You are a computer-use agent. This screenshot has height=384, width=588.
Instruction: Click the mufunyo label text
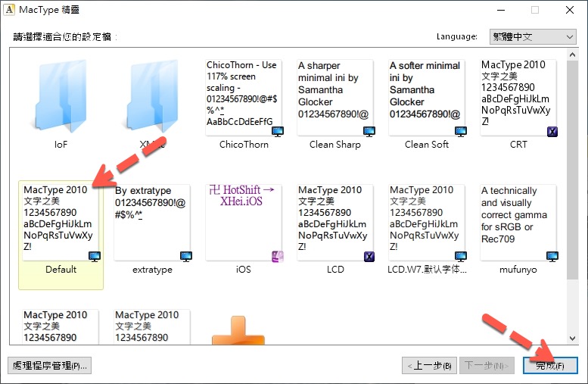click(x=518, y=270)
